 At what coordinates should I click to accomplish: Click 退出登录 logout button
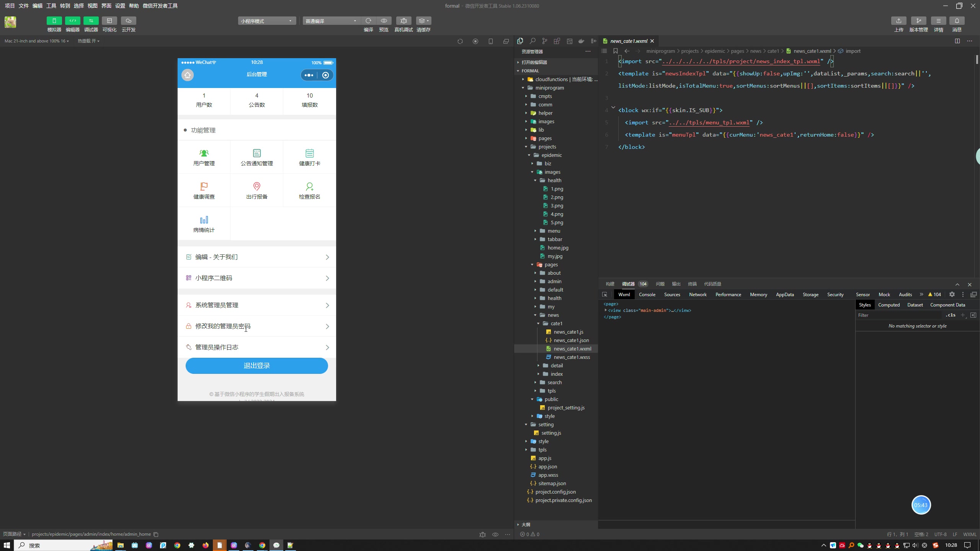click(x=256, y=365)
